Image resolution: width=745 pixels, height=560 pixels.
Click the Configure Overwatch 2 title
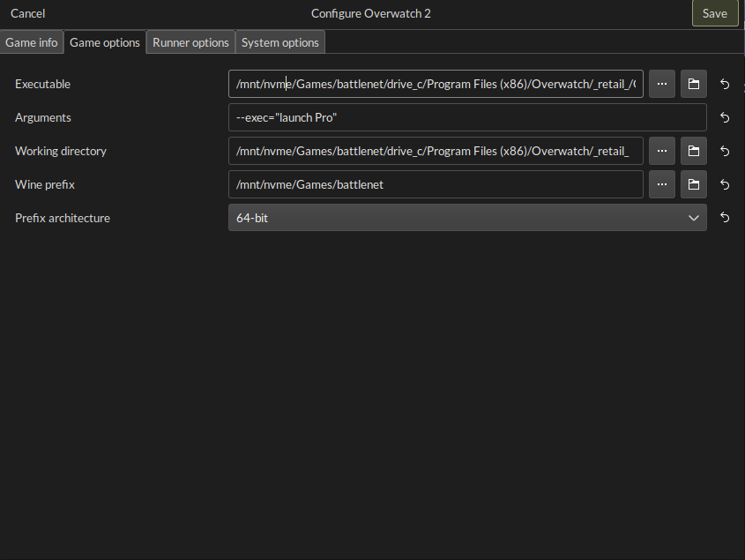pyautogui.click(x=371, y=13)
